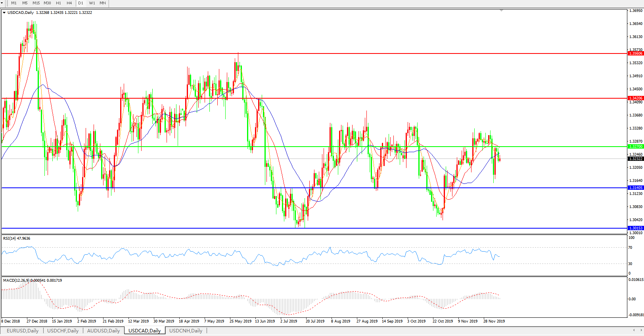Switch chart to H1 timeframe
This screenshot has height=336, width=644.
59,3
